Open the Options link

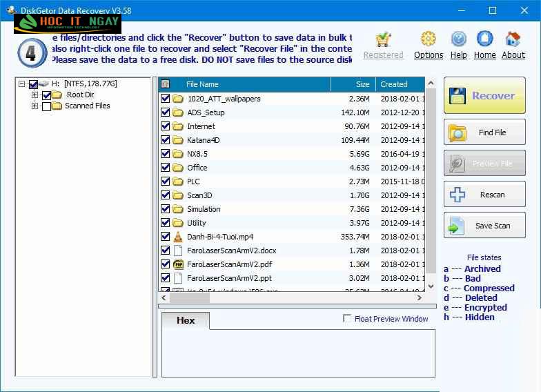click(429, 55)
